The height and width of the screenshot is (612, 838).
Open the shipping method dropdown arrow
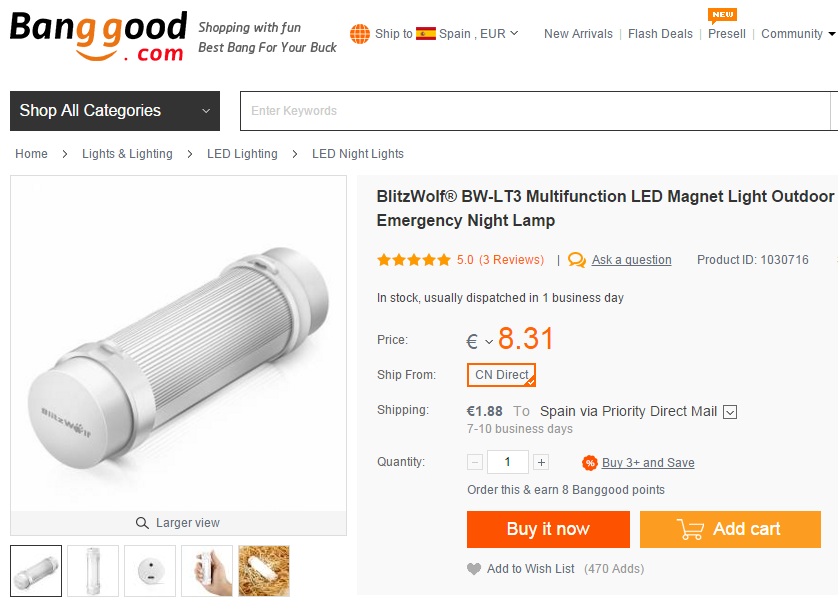tap(730, 412)
